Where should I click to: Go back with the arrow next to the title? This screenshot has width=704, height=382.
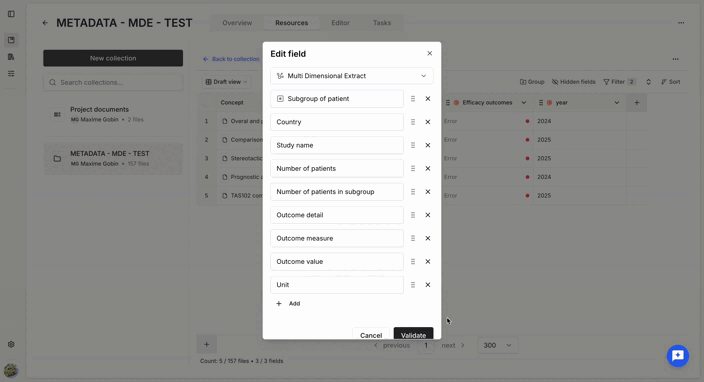click(x=45, y=23)
